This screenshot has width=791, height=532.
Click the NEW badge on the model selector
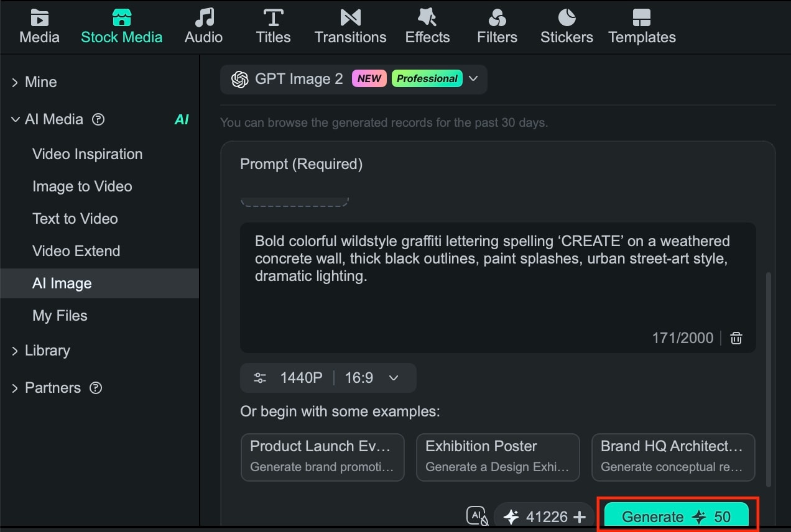(x=369, y=79)
